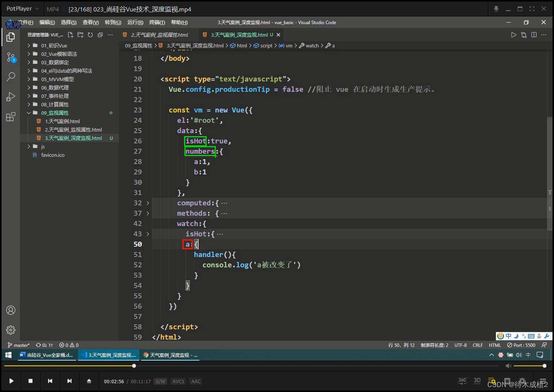
Task: Toggle the PotPlayer playlist search icon
Action: point(492,381)
